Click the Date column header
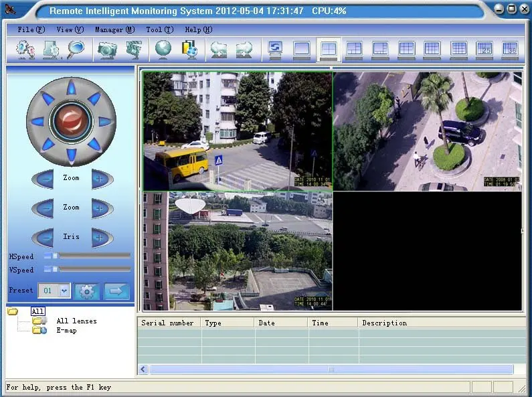532x397 pixels. click(x=281, y=323)
